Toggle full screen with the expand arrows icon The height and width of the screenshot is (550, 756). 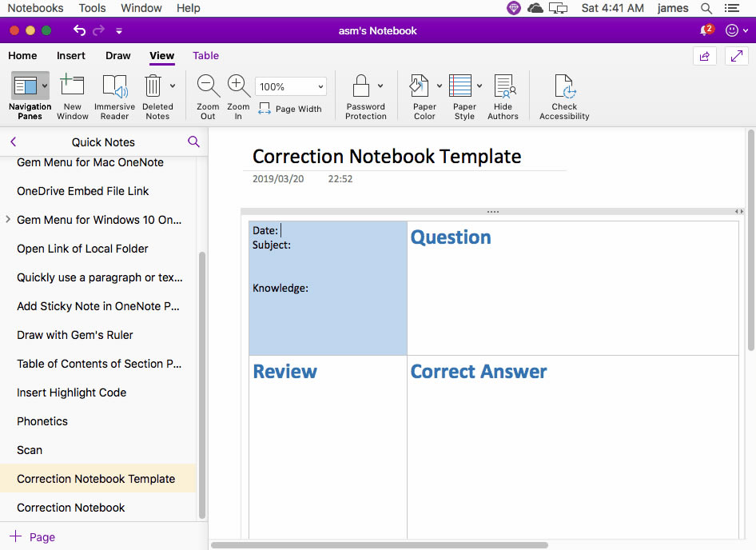click(x=735, y=57)
